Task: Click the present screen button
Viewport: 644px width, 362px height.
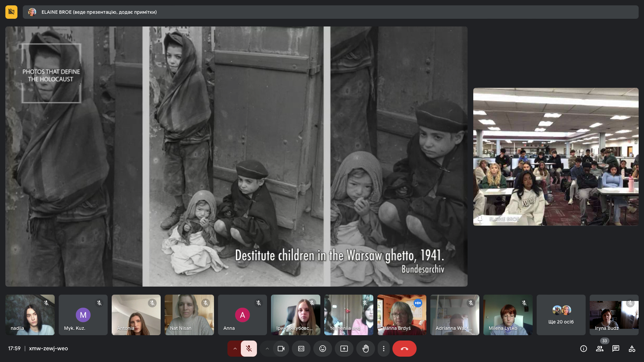Action: [344, 349]
